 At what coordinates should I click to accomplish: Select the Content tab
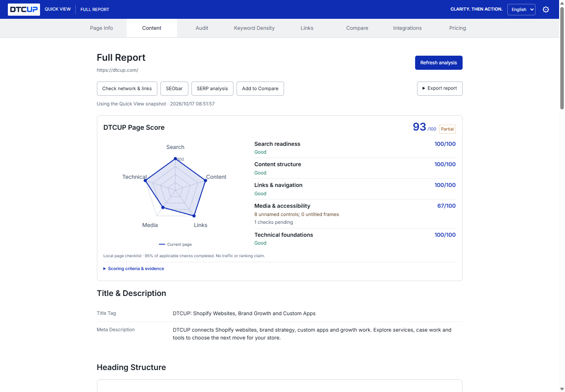[152, 28]
